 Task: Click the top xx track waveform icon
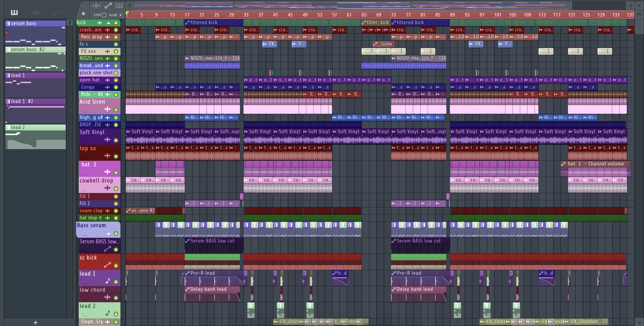tap(108, 156)
